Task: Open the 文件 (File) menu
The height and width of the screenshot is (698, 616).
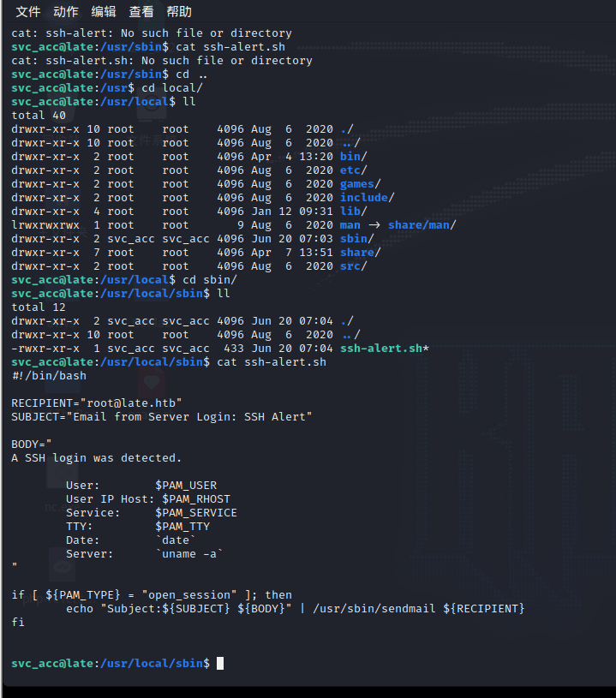Action: tap(28, 12)
